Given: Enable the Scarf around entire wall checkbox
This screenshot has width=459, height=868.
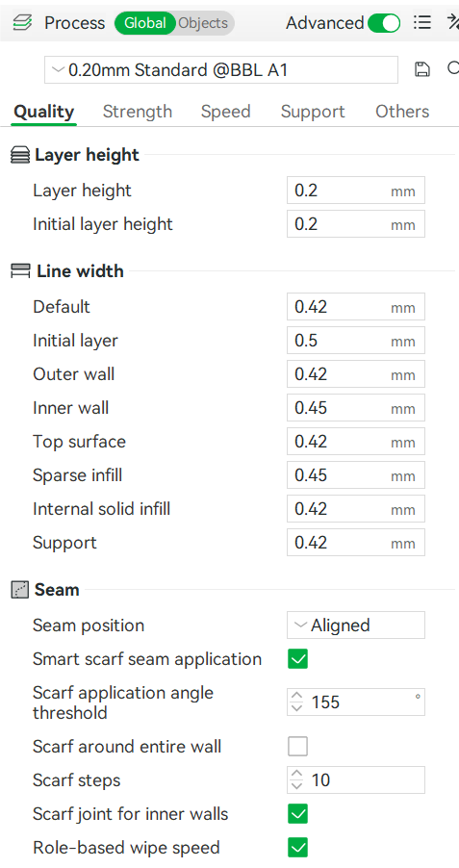Looking at the screenshot, I should 298,747.
